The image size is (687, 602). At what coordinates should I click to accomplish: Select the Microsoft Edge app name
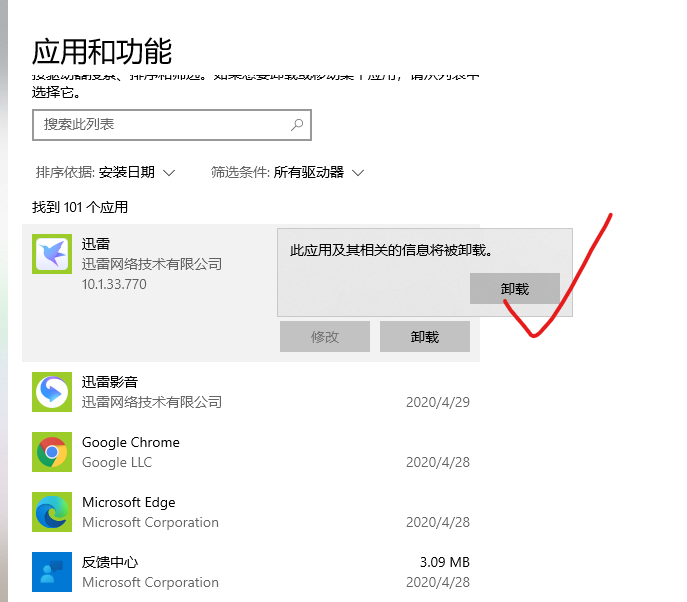[x=128, y=502]
